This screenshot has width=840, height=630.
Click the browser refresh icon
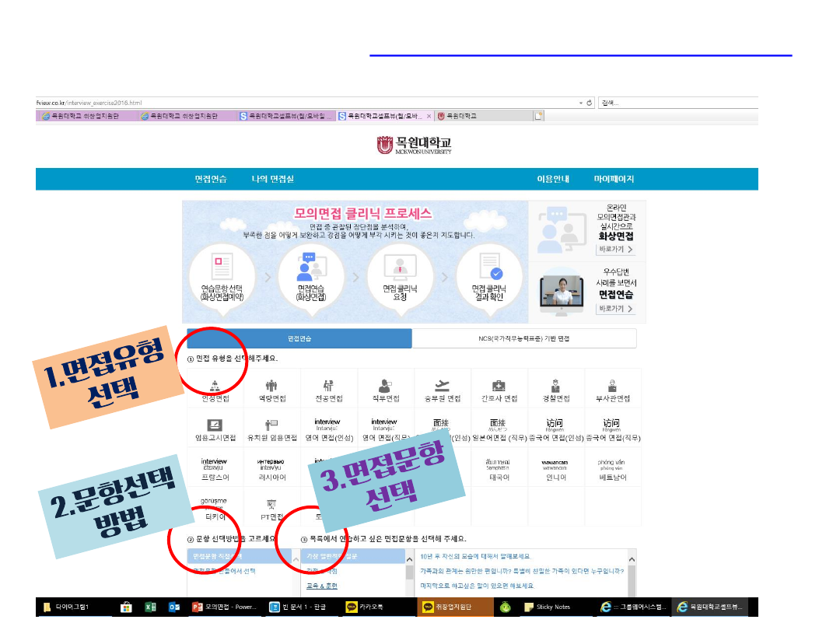pos(590,103)
